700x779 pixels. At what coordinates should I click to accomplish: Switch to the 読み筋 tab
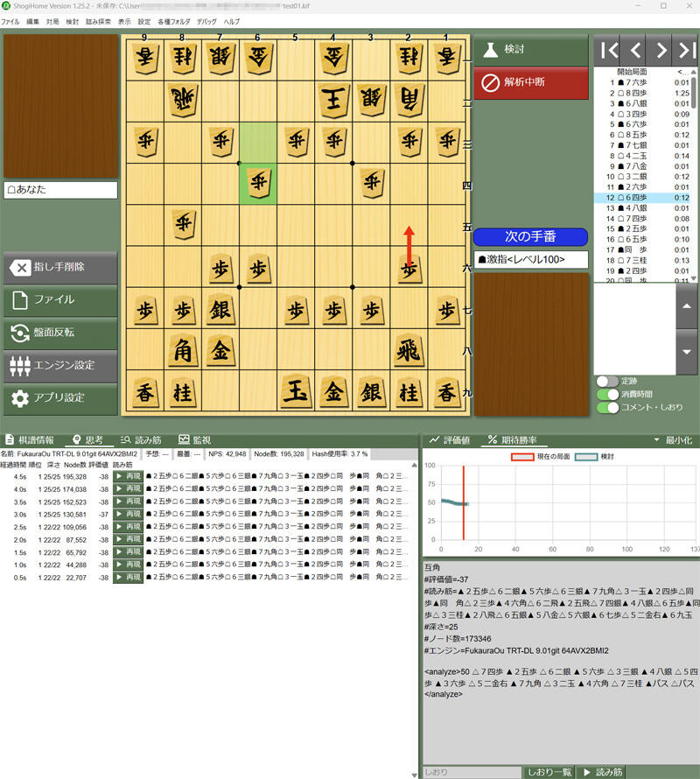(142, 440)
